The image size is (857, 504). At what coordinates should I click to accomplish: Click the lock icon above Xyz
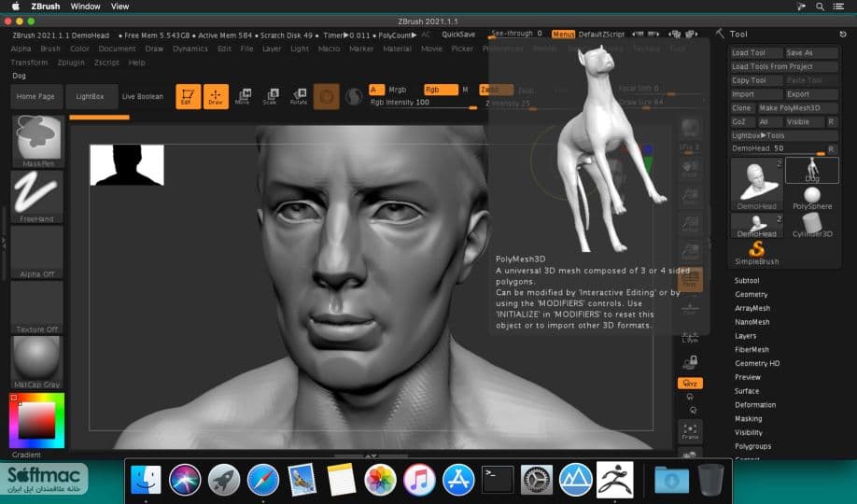click(x=690, y=362)
